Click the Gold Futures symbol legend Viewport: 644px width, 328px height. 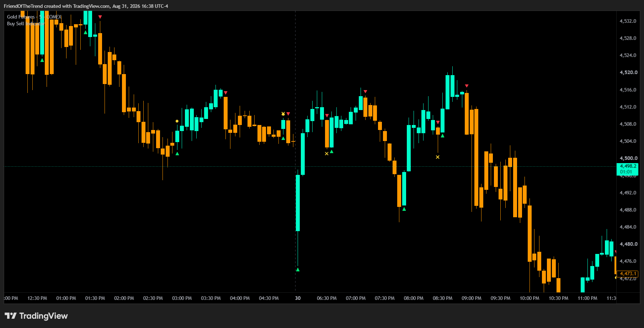(x=34, y=17)
